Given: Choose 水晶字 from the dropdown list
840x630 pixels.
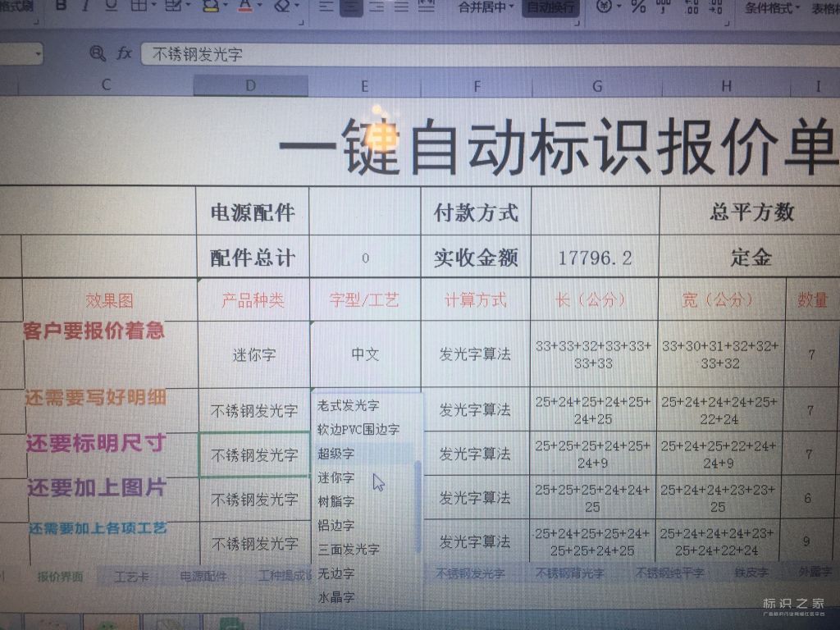Looking at the screenshot, I should pos(364,597).
